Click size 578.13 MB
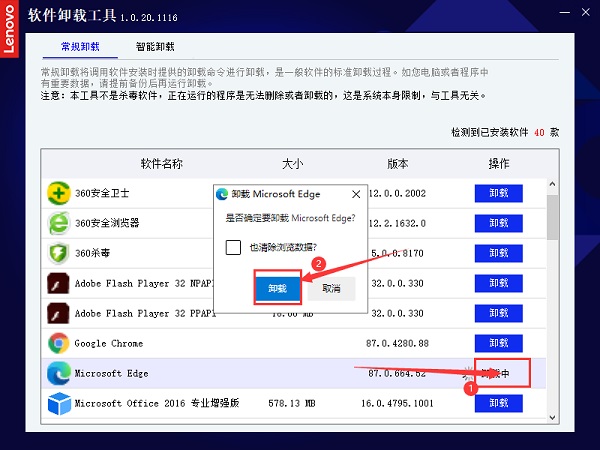Screen dimensions: 600x450 click(292, 403)
